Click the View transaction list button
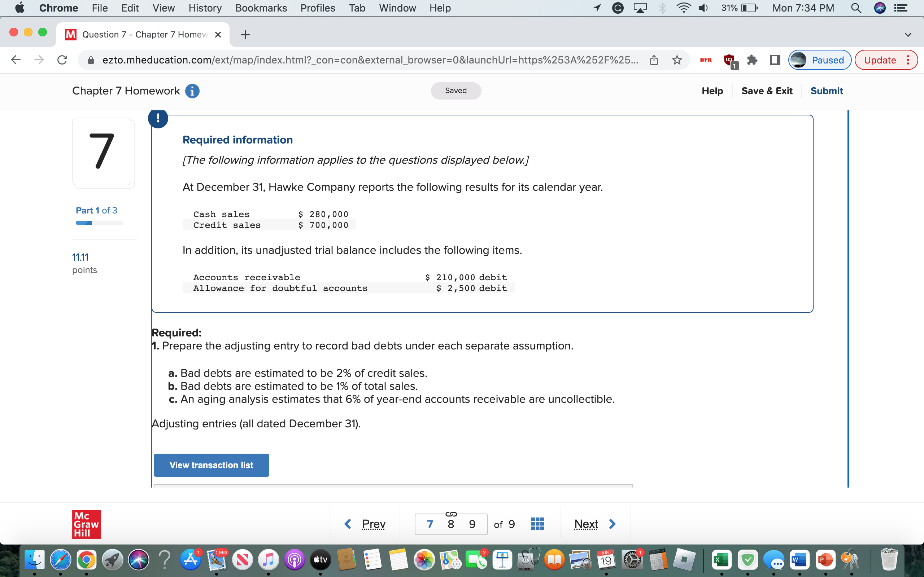 (211, 465)
